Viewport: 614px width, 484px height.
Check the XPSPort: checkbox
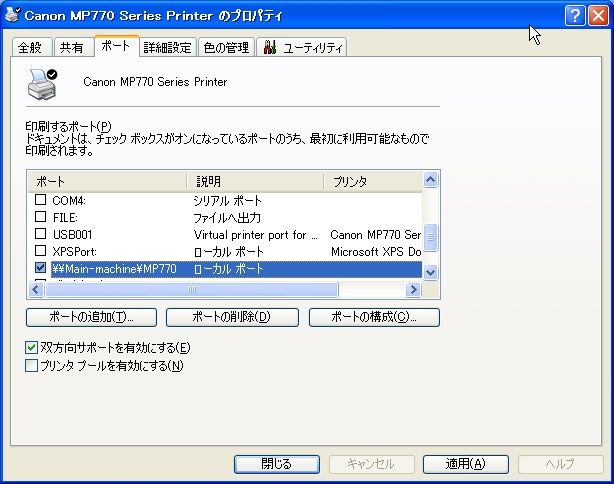40,251
